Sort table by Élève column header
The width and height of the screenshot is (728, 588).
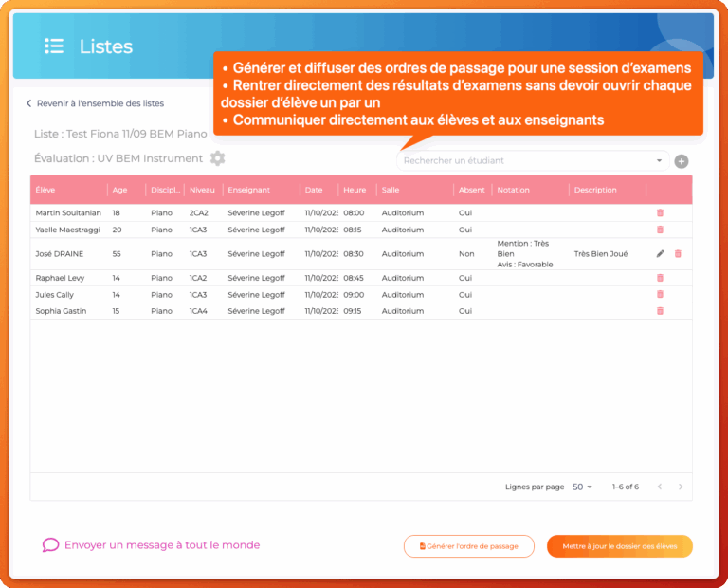(x=45, y=190)
